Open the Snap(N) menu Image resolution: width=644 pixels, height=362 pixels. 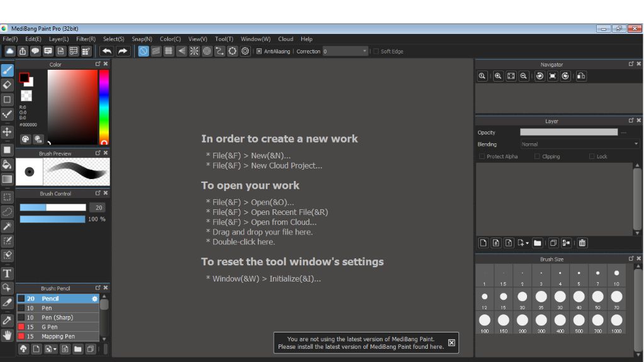pyautogui.click(x=142, y=39)
